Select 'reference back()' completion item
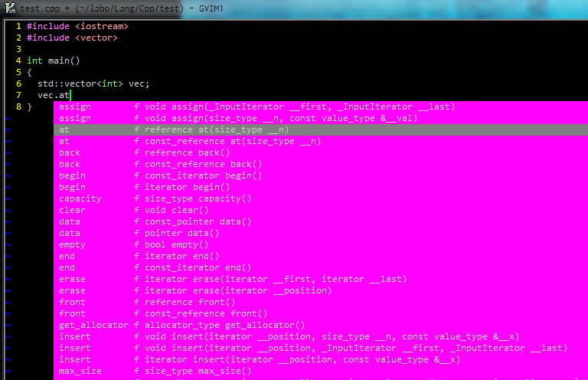 click(321, 152)
